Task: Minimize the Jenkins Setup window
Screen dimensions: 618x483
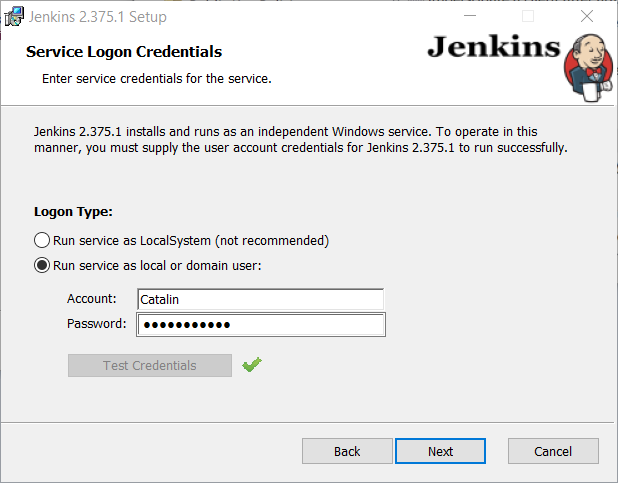Action: [x=470, y=16]
